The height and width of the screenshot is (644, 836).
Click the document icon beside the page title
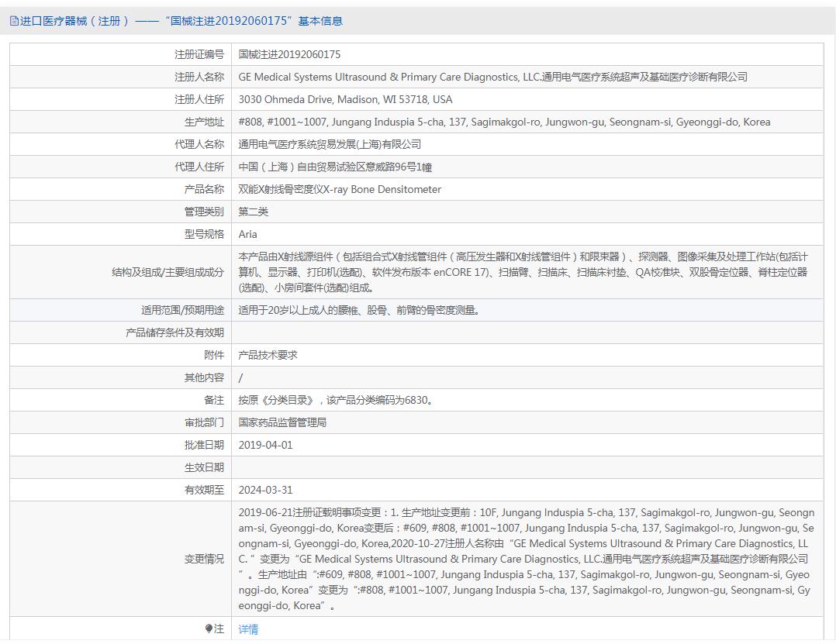point(14,21)
